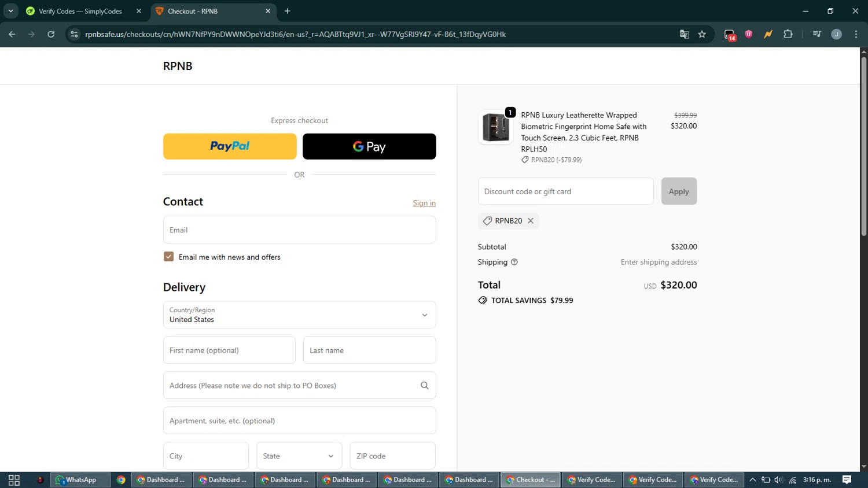Click the City field
This screenshot has width=868, height=488.
(206, 456)
